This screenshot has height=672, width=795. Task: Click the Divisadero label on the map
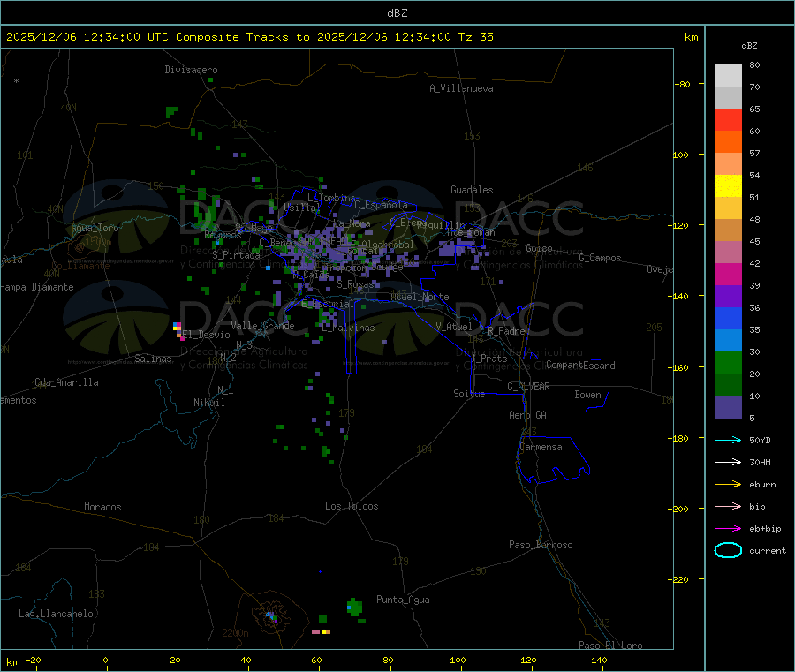pyautogui.click(x=191, y=70)
